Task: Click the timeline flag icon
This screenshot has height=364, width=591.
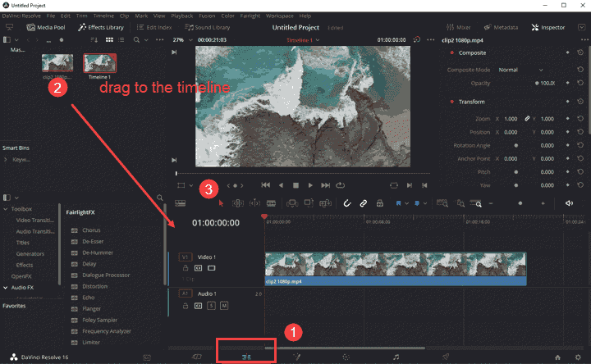Action: point(398,203)
